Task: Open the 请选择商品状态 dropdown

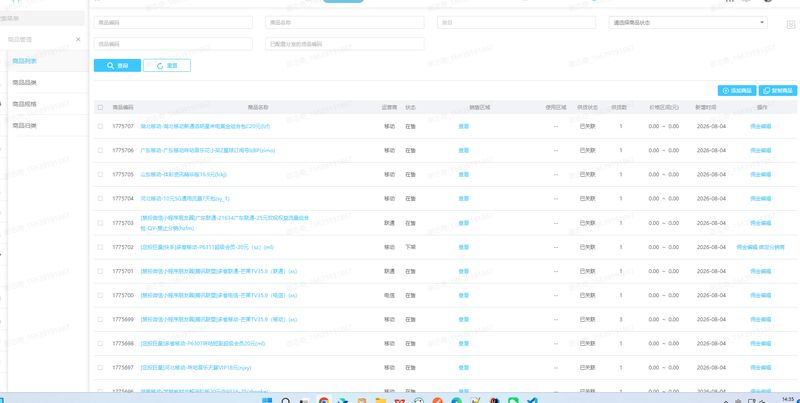Action: click(x=688, y=22)
